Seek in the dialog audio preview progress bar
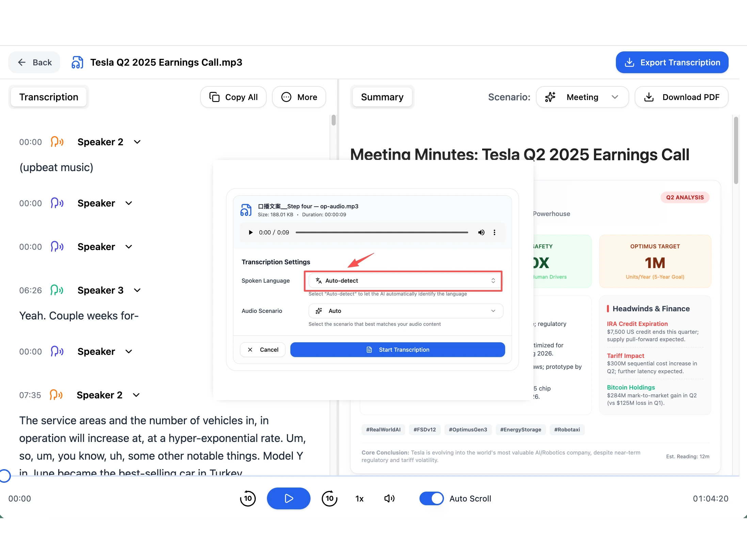The height and width of the screenshot is (560, 747). pyautogui.click(x=382, y=232)
